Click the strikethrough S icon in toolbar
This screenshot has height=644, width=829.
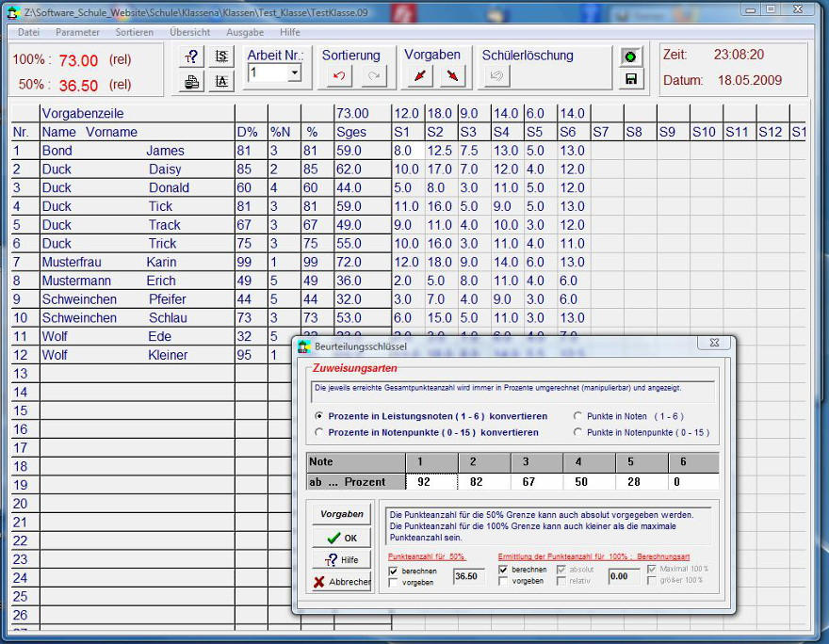[x=221, y=56]
